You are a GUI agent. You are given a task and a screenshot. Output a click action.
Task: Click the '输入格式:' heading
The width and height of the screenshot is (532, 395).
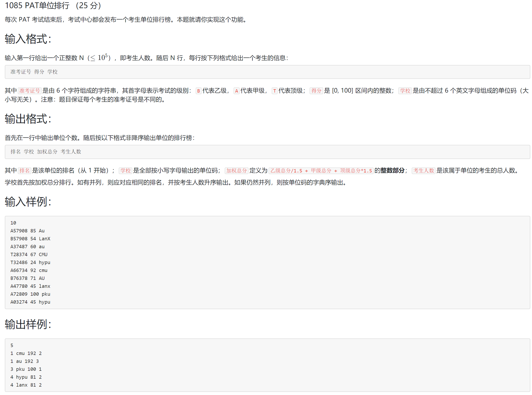(28, 39)
